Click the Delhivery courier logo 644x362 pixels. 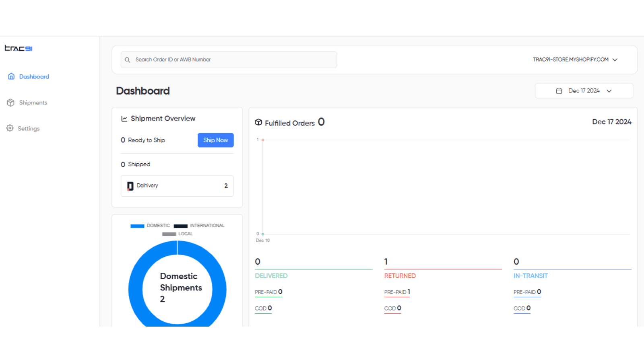point(130,186)
